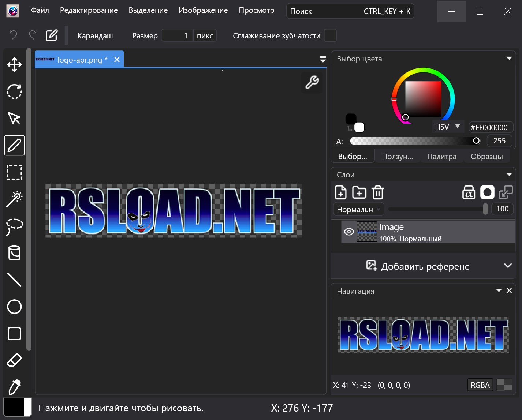522x420 pixels.
Task: Select the Rectangular selection tool
Action: coord(14,172)
